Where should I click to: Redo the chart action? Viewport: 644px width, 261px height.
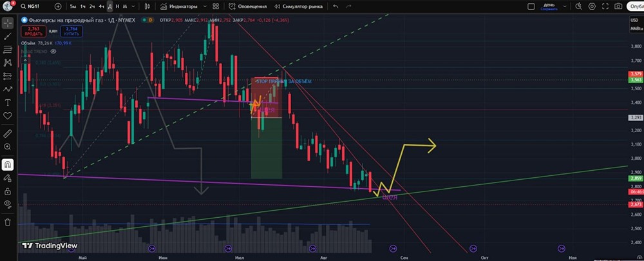pos(348,6)
